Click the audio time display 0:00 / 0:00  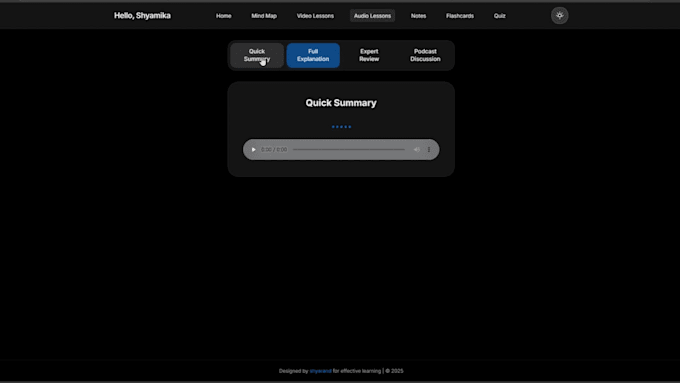click(x=274, y=150)
